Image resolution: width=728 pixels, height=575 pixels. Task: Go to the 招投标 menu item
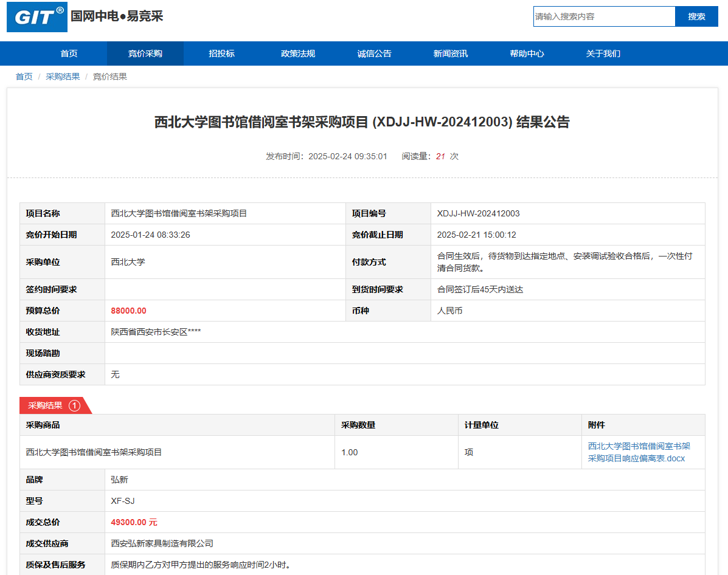(221, 53)
